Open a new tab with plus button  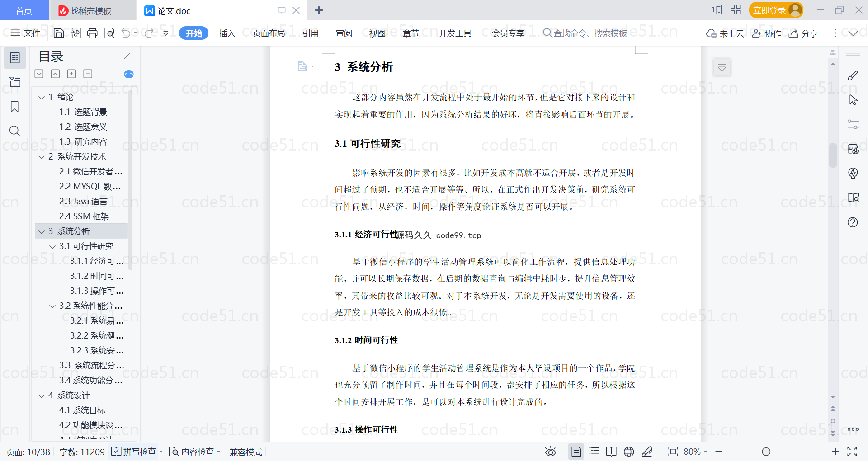319,10
